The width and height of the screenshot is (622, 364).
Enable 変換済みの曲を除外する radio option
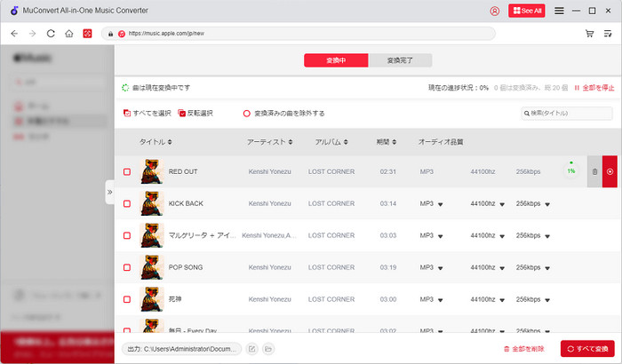(248, 114)
